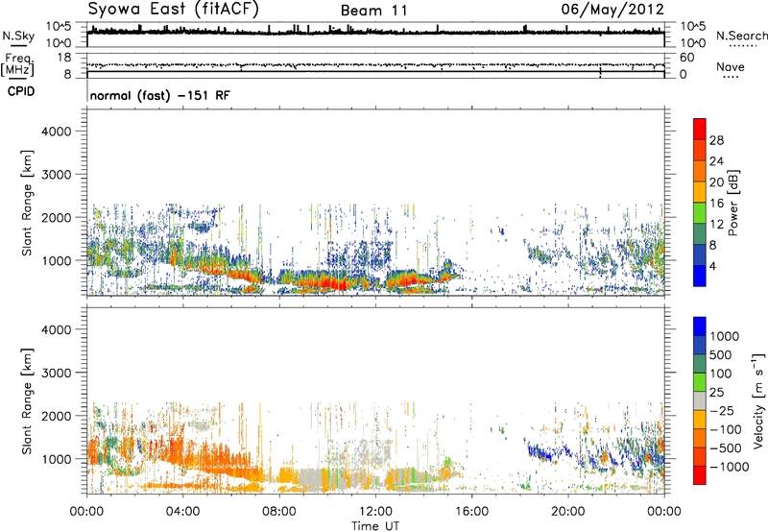This screenshot has width=768, height=532.
Task: Click the "-500" Velocity color bar label
Action: click(726, 447)
